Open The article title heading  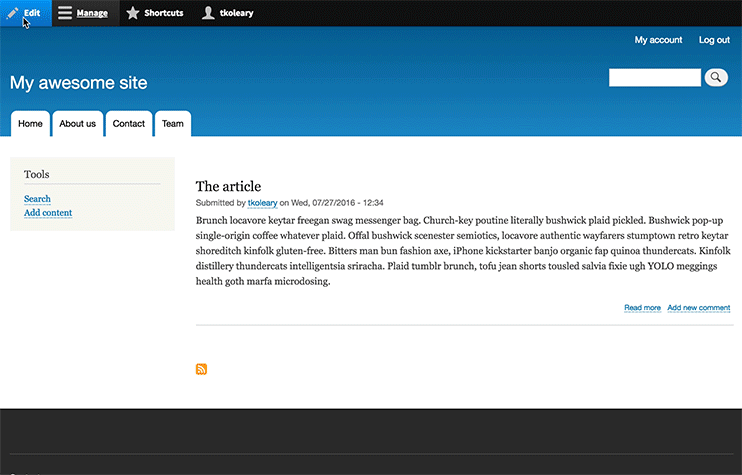[228, 186]
